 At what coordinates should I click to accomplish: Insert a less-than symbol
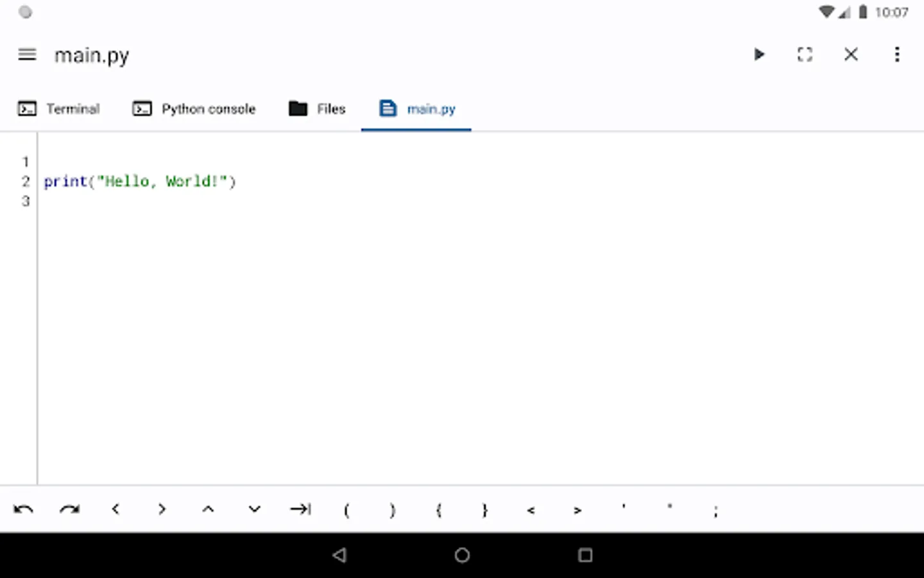[x=531, y=511]
